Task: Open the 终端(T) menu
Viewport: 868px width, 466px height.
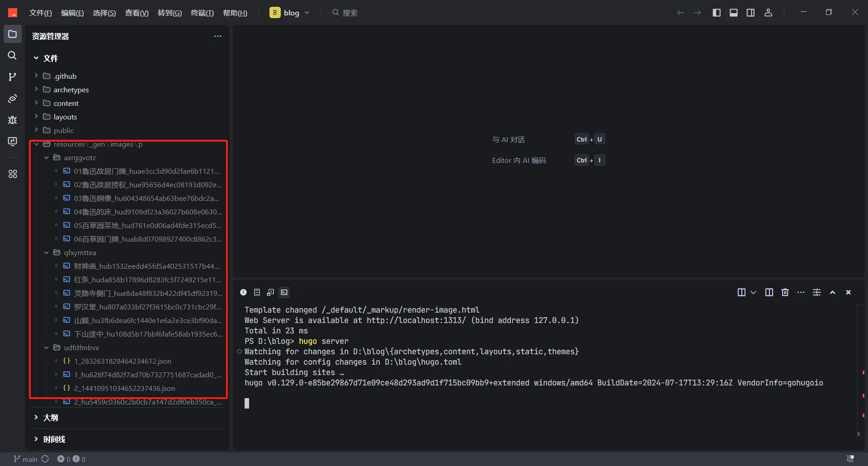Action: click(x=202, y=13)
